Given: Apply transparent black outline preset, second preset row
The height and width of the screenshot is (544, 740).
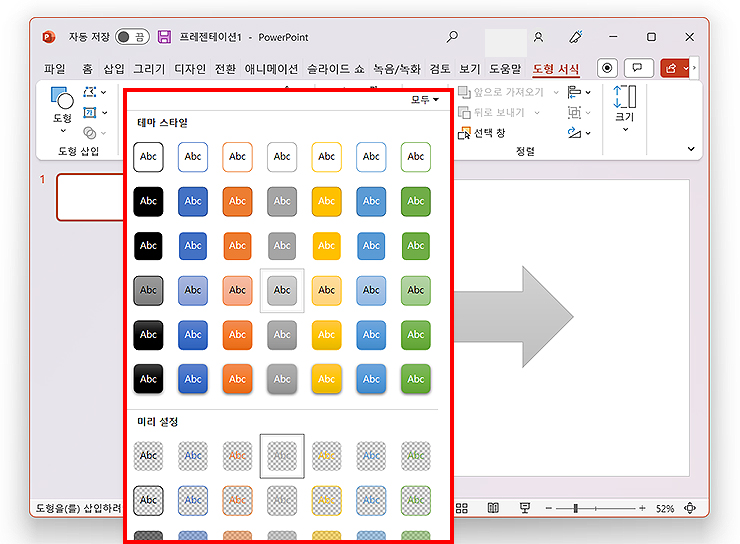Looking at the screenshot, I should point(148,501).
